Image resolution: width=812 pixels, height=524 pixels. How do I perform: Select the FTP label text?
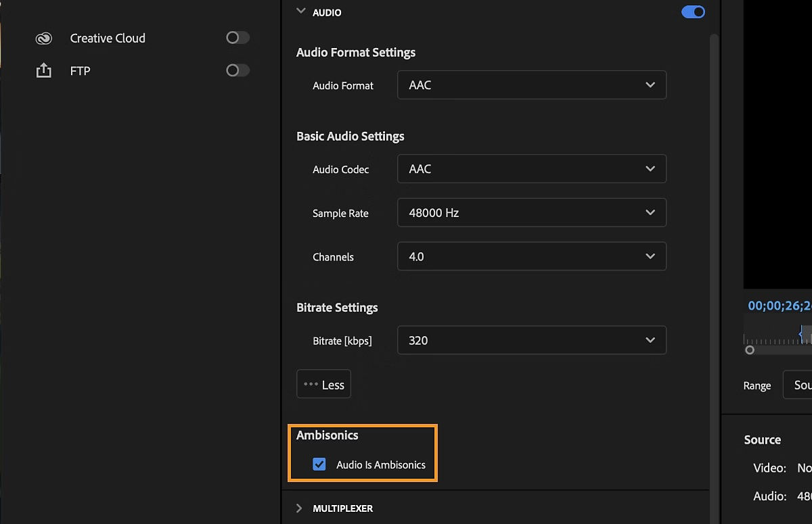81,70
